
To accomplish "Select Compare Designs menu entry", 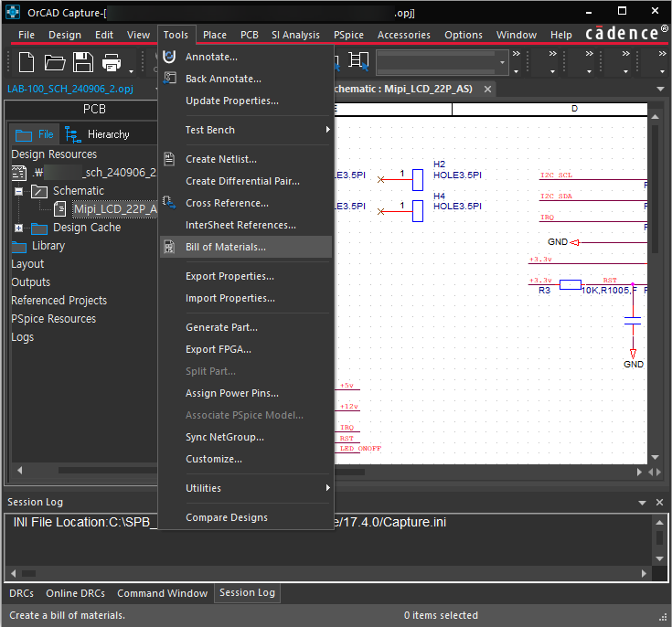I will (x=246, y=517).
